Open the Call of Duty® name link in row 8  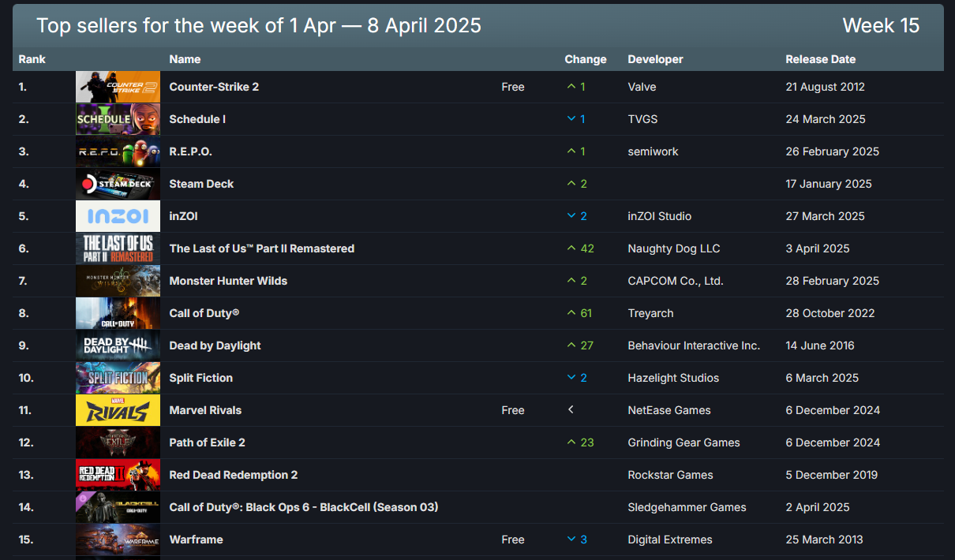(204, 313)
